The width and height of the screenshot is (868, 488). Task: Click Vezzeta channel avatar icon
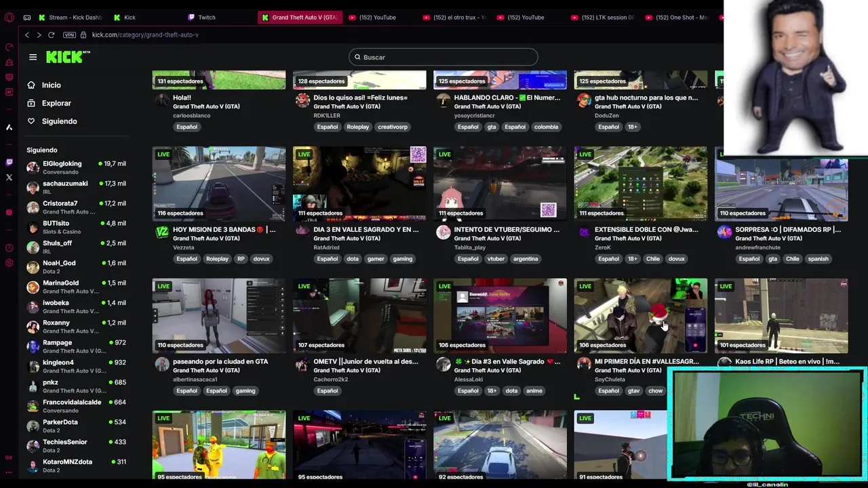click(x=162, y=232)
